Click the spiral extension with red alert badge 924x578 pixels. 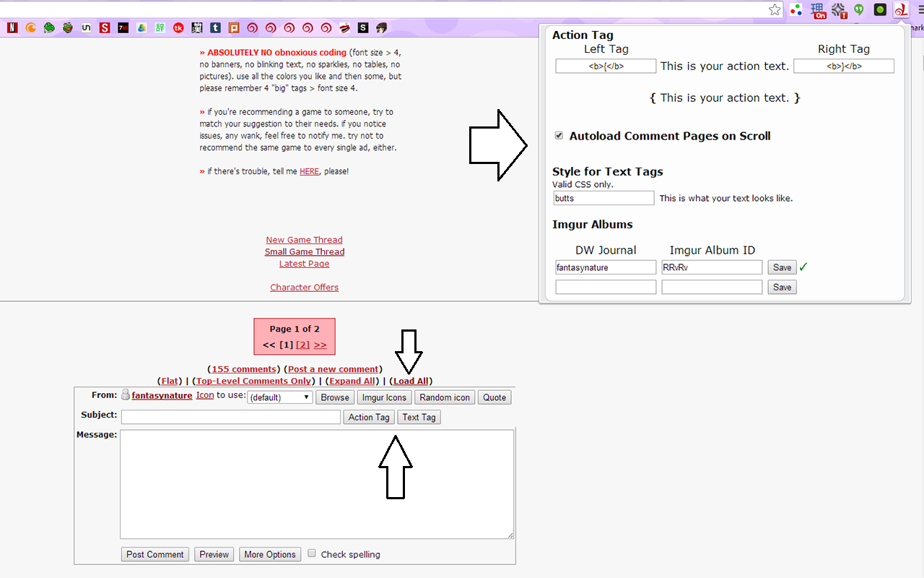pyautogui.click(x=839, y=10)
